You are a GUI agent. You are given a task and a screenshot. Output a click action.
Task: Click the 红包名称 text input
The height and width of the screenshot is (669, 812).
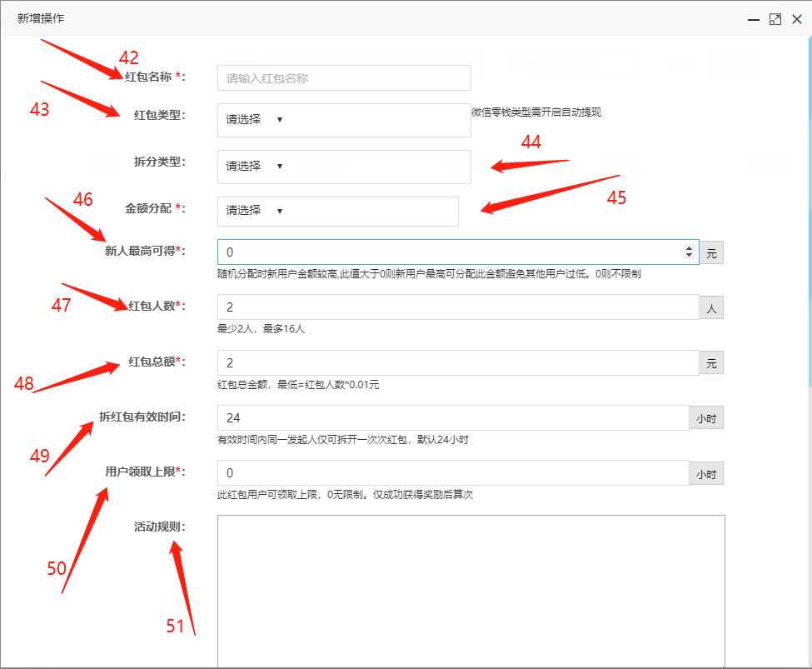(344, 78)
